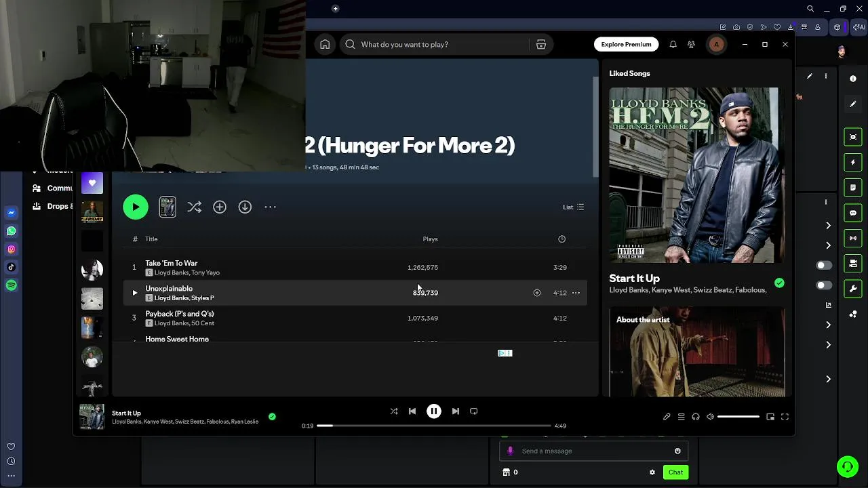Screen dimensions: 868x488
Task: Open more options for the album
Action: [270, 207]
